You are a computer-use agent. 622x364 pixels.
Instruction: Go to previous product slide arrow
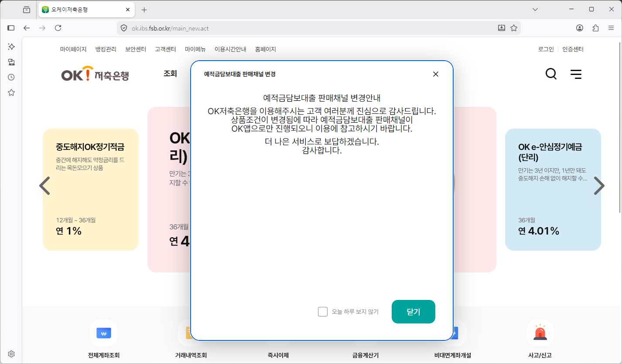(44, 186)
